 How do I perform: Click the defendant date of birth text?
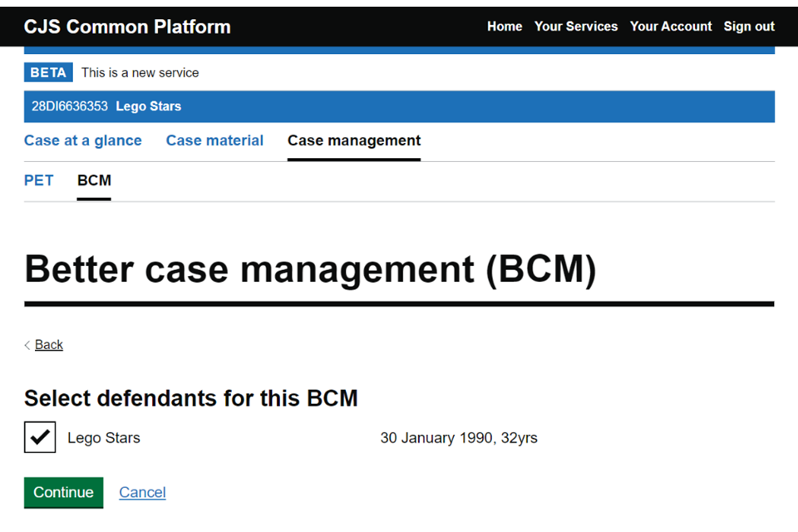pyautogui.click(x=459, y=437)
